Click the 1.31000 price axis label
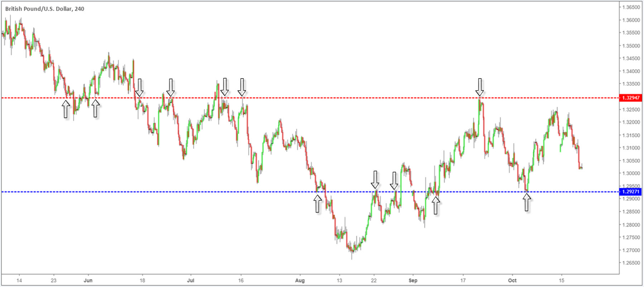The width and height of the screenshot is (644, 287). click(x=631, y=148)
